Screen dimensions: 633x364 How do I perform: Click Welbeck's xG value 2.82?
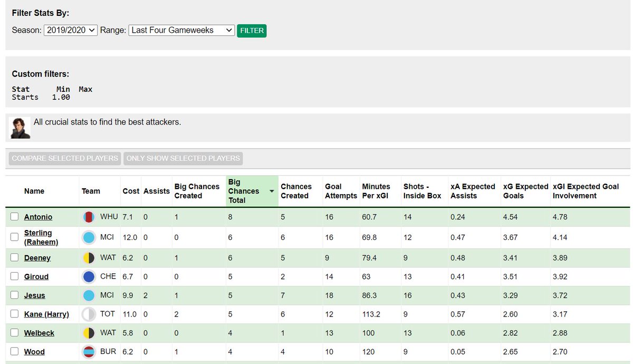pos(510,333)
